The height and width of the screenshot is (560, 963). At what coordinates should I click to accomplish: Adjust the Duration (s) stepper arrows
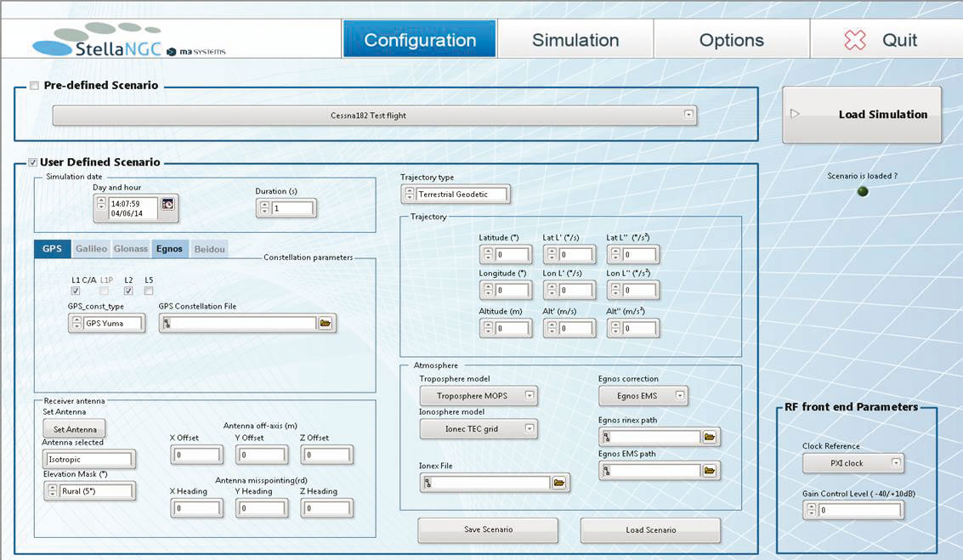(x=264, y=208)
